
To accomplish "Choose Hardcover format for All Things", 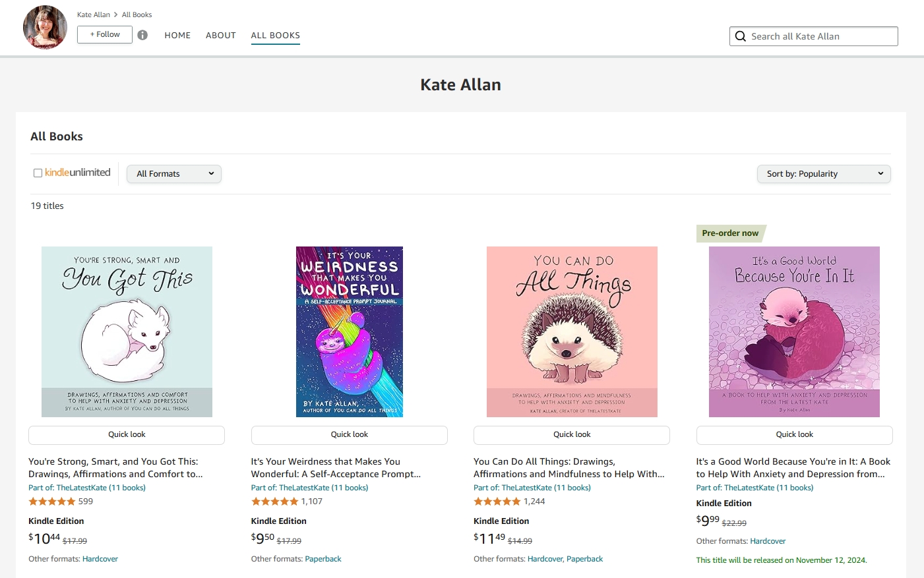I will [545, 559].
